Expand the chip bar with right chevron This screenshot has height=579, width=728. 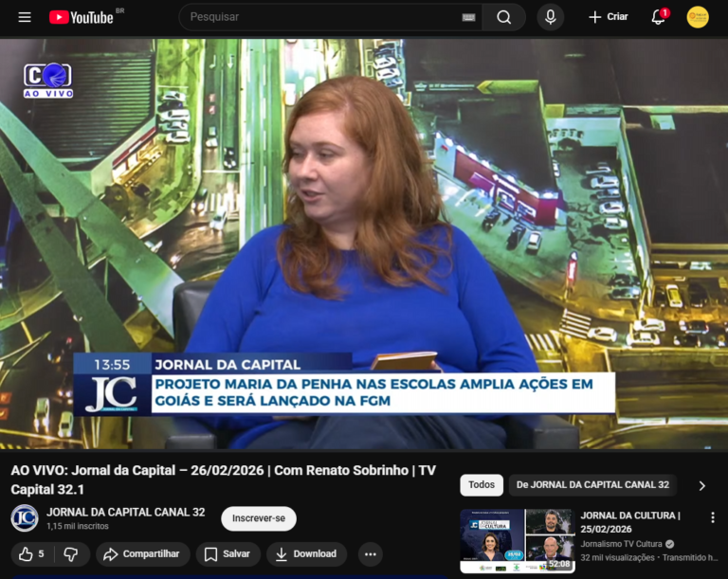tap(701, 485)
